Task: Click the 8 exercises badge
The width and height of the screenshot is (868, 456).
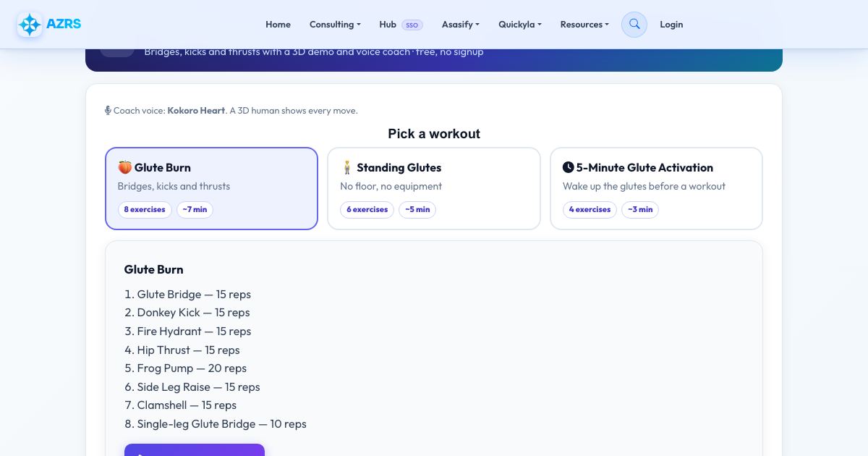Action: tap(145, 210)
